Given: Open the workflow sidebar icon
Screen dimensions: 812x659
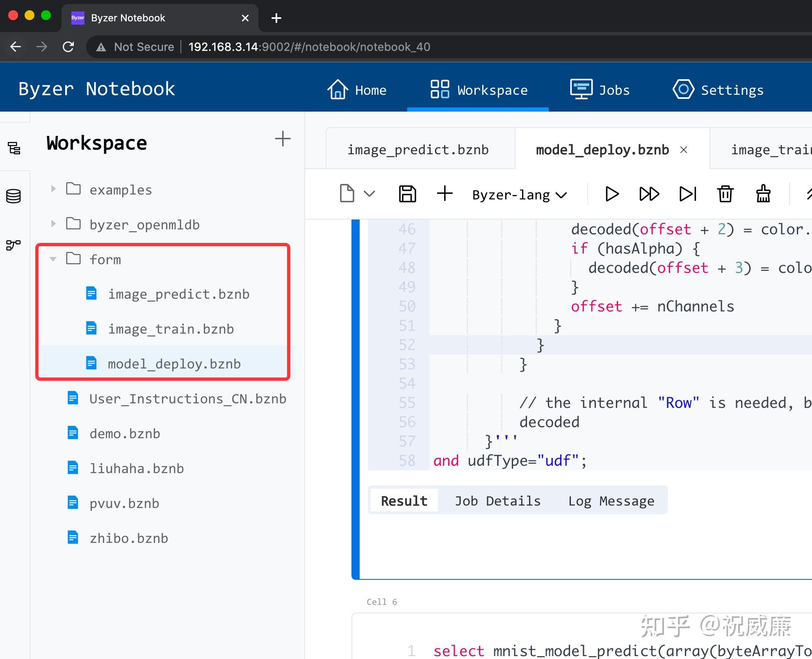Looking at the screenshot, I should click(14, 245).
